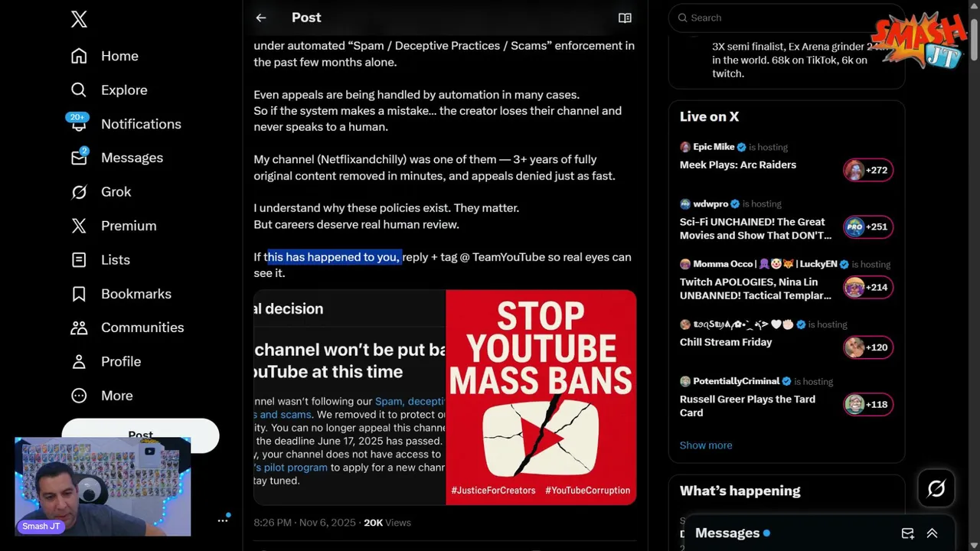Select Bookmarks in the sidebar
The height and width of the screenshot is (551, 980).
(x=136, y=294)
